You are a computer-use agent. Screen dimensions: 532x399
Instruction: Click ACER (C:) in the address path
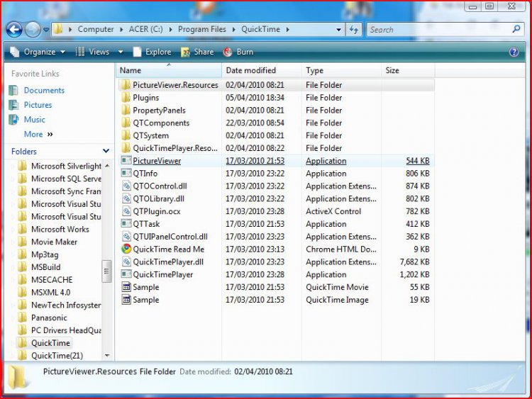pos(146,30)
